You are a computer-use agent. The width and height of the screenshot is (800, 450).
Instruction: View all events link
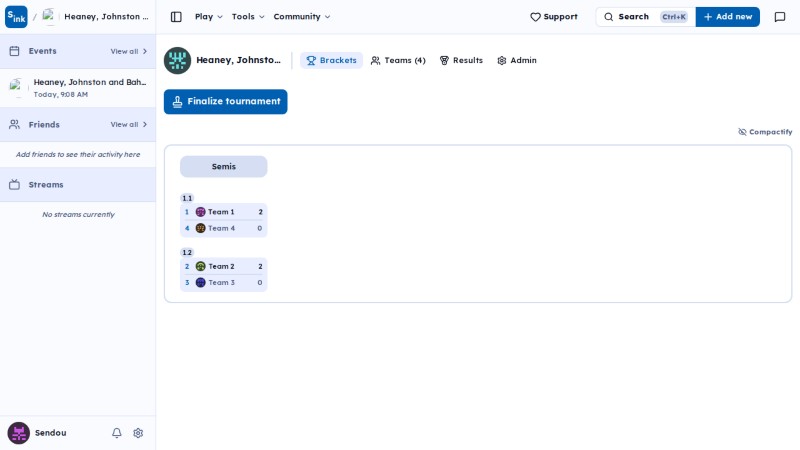coord(129,52)
